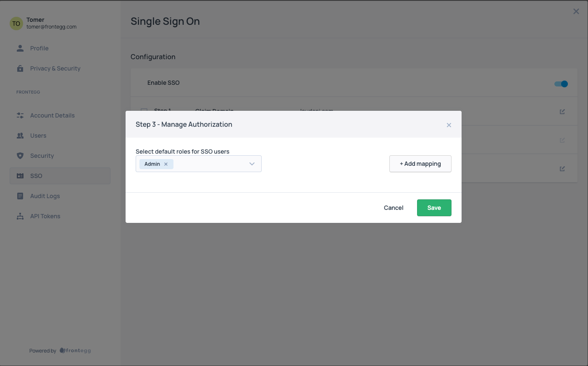588x366 pixels.
Task: Click the tomer@frontegg.com email text
Action: coord(52,27)
